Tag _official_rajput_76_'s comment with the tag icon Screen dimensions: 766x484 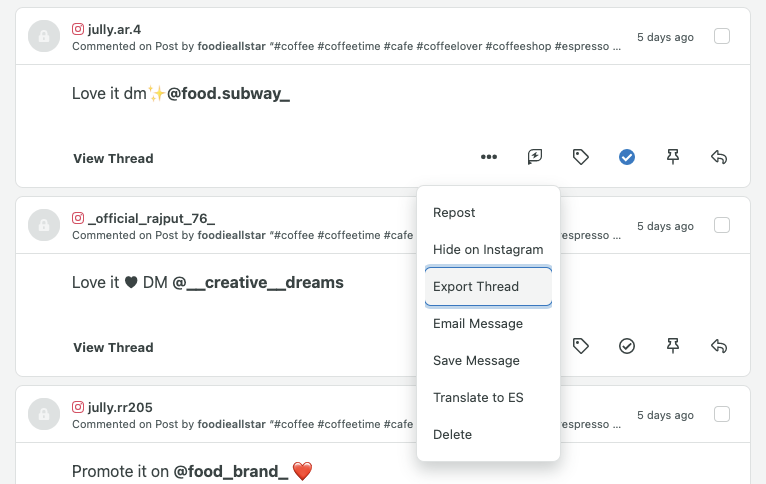pyautogui.click(x=580, y=346)
